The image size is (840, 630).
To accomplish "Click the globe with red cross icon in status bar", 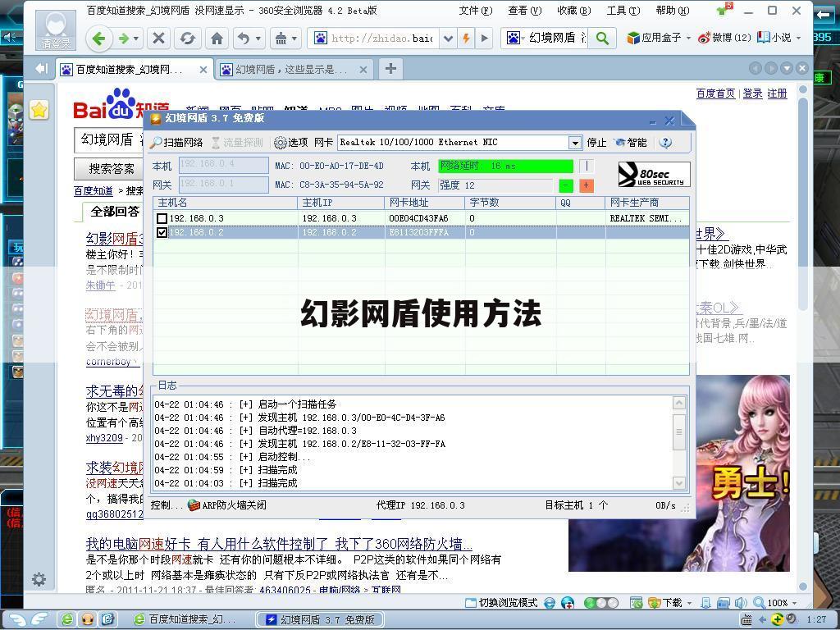I will 568,603.
